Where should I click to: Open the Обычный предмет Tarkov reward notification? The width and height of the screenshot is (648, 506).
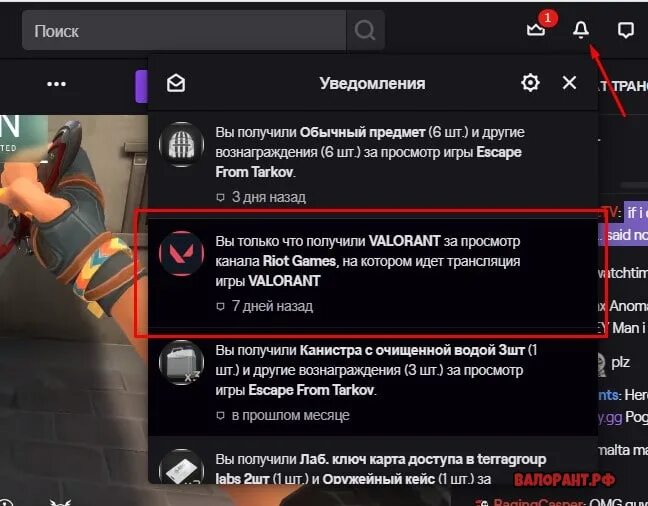coord(373,164)
